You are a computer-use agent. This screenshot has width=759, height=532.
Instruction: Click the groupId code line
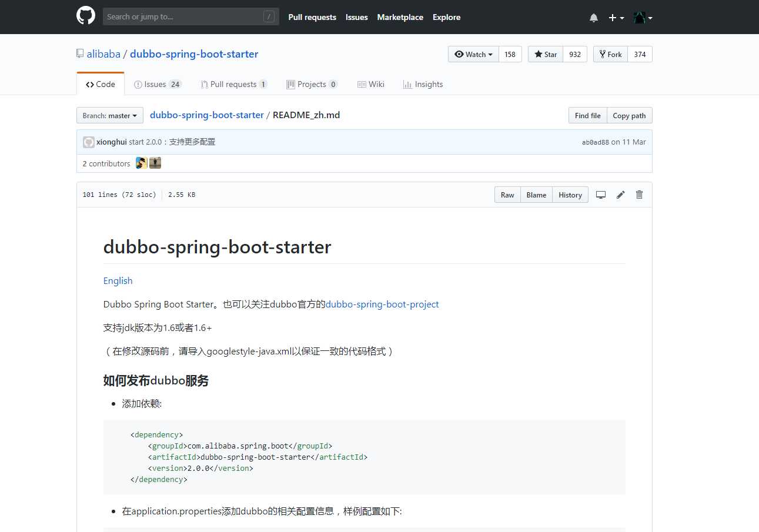(240, 446)
